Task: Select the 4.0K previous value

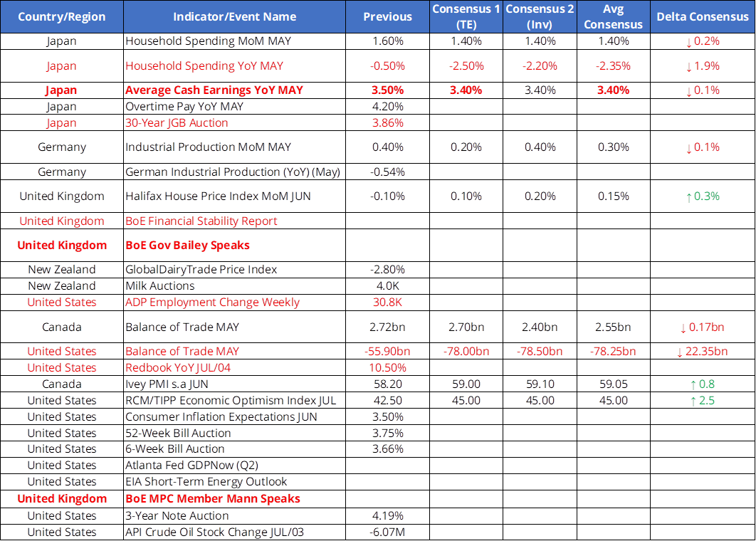Action: (388, 286)
